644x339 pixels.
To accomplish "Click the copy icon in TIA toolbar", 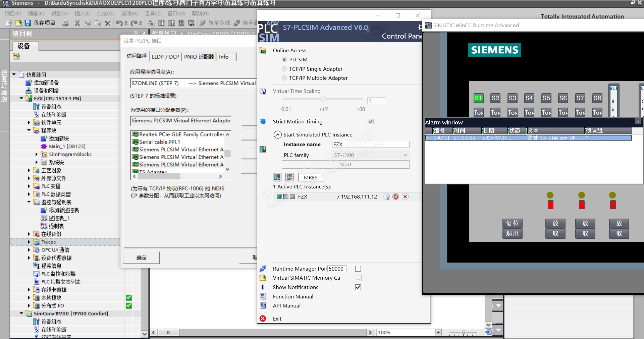I will click(88, 23).
